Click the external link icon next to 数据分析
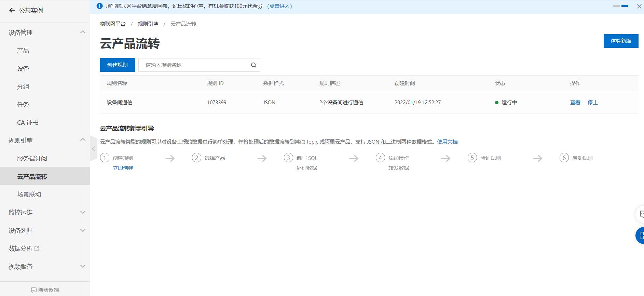Viewport: 644px width, 296px height. (x=37, y=248)
